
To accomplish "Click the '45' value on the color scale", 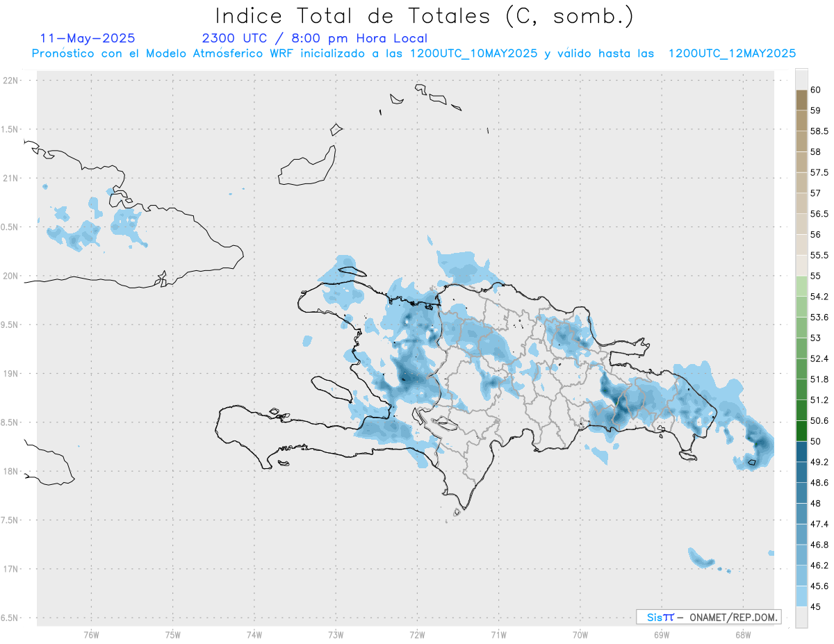I will point(815,607).
